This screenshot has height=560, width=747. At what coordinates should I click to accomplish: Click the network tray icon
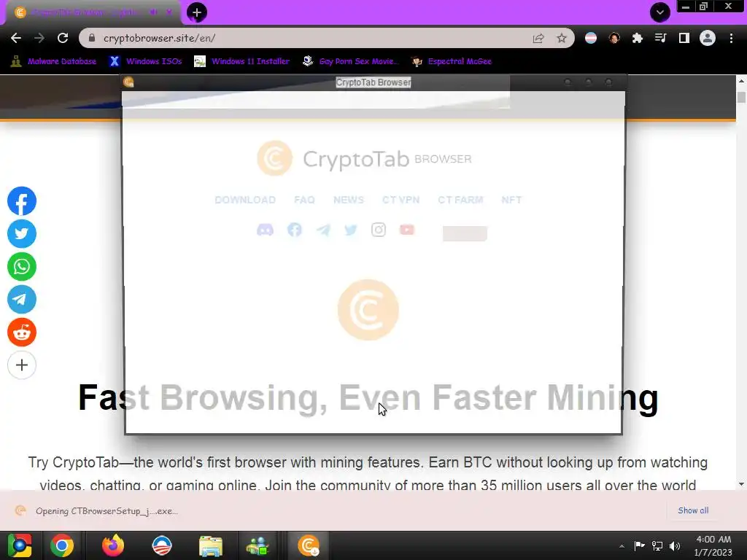click(x=657, y=546)
